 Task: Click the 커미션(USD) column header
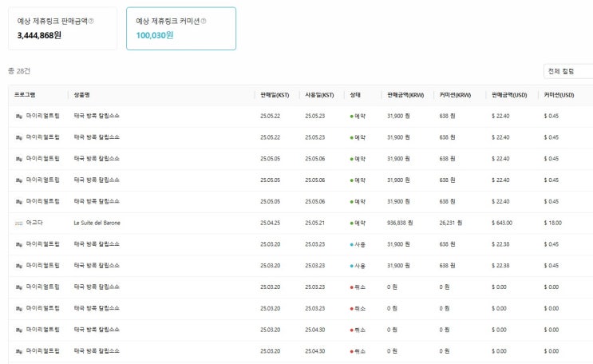(x=559, y=95)
